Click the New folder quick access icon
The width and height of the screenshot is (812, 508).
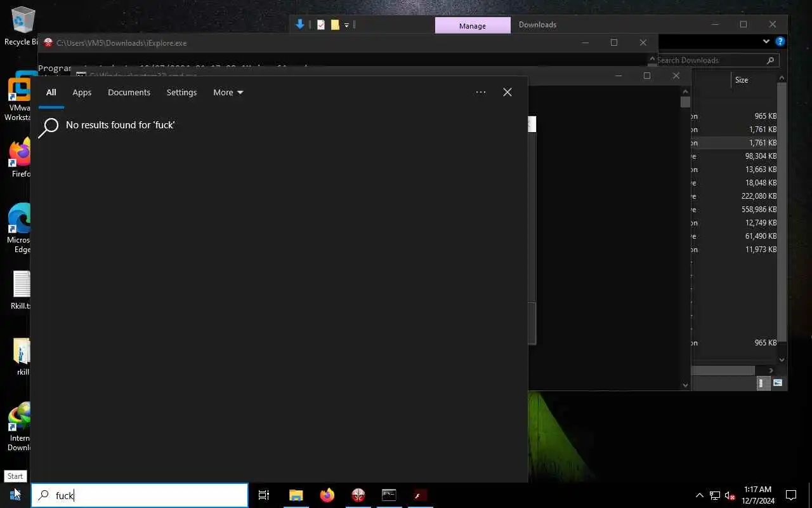pos(335,25)
